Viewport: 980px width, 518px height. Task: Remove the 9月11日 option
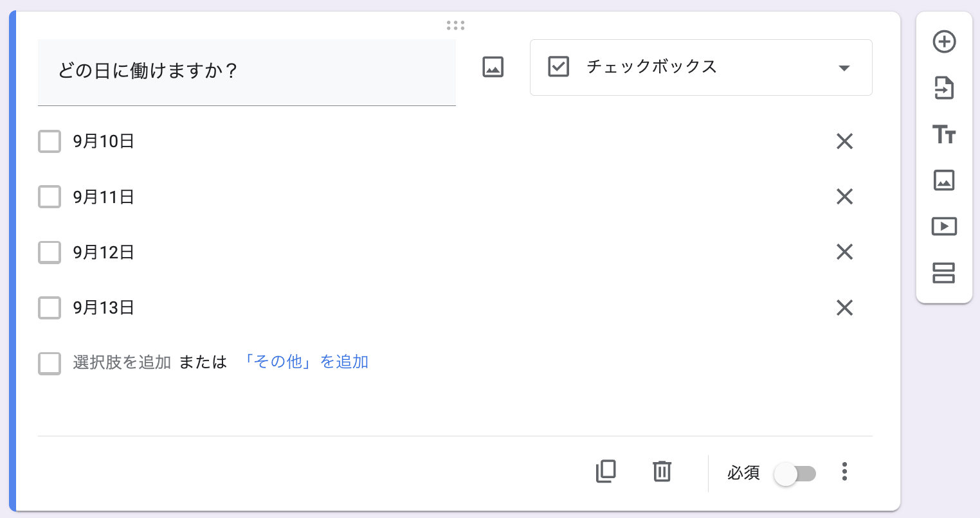point(844,197)
